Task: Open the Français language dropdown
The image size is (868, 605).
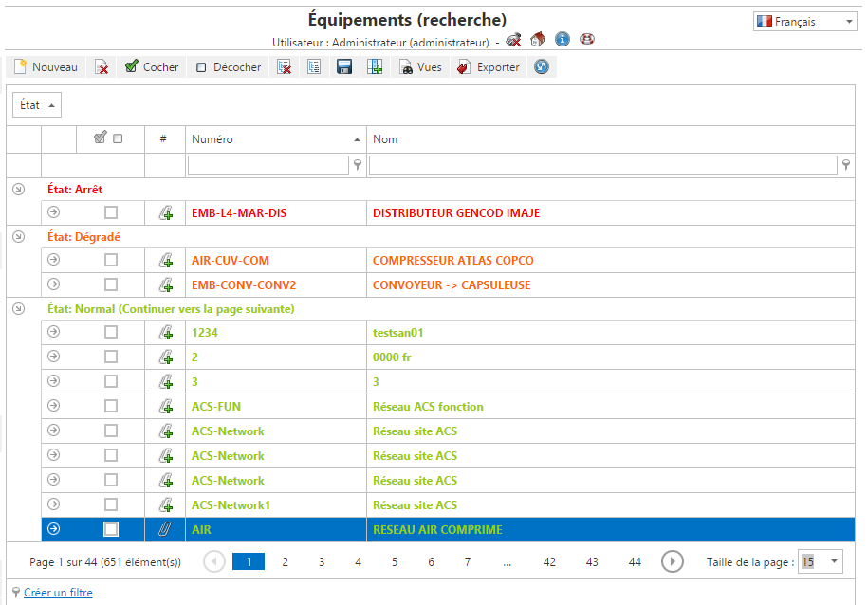Action: coord(804,22)
